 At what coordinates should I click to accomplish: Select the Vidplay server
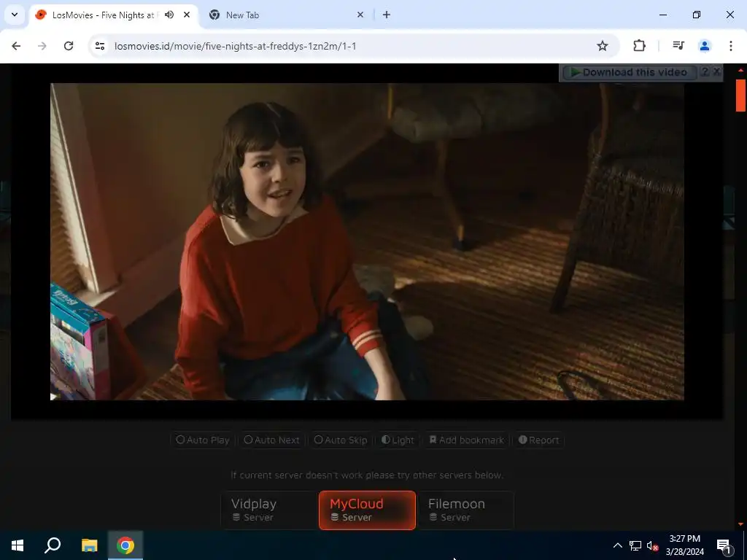coord(268,510)
